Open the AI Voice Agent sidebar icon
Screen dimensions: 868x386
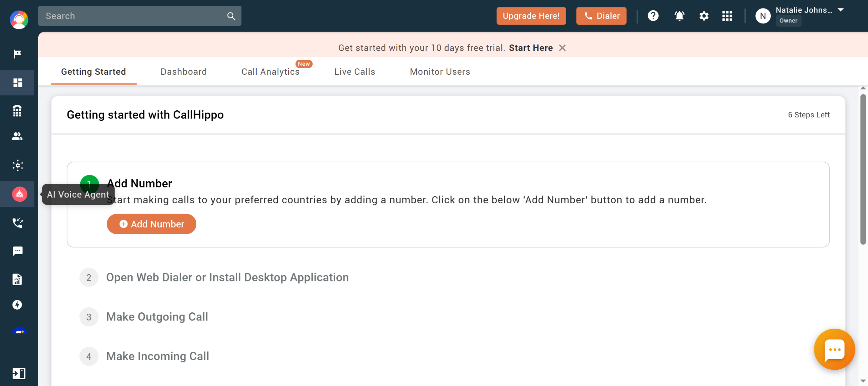coord(19,194)
